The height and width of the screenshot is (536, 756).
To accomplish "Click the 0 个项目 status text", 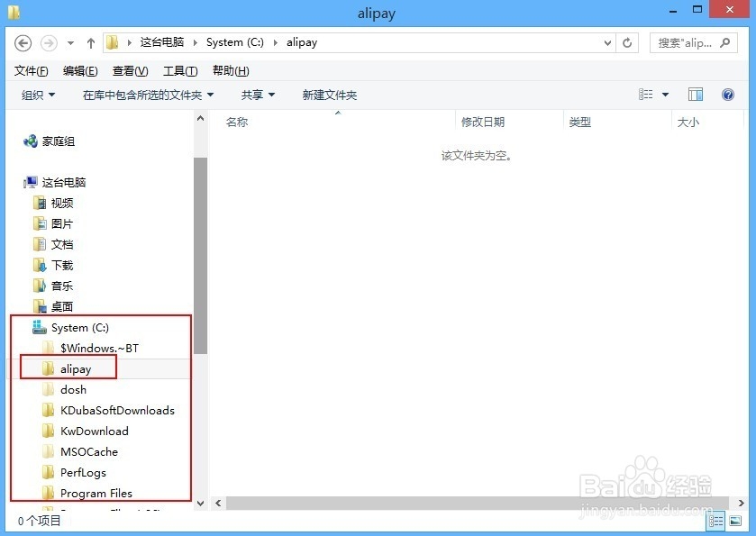I will click(40, 521).
